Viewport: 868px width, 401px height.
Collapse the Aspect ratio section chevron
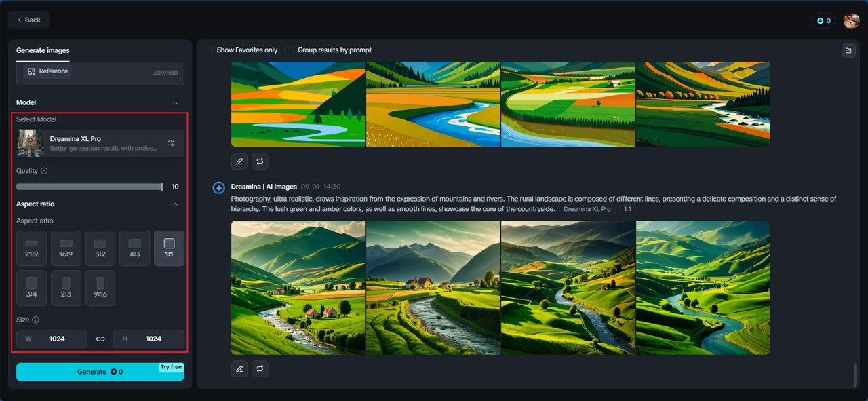[175, 204]
